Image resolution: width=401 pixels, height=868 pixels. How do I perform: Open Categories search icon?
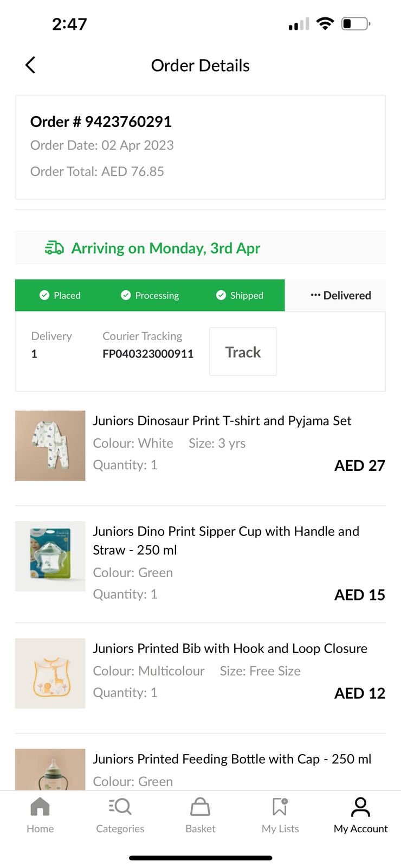click(120, 807)
